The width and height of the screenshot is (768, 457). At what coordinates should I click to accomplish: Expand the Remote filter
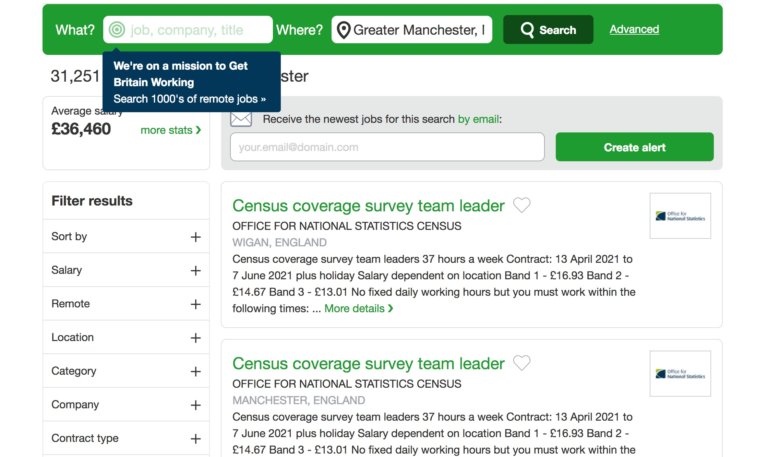126,304
